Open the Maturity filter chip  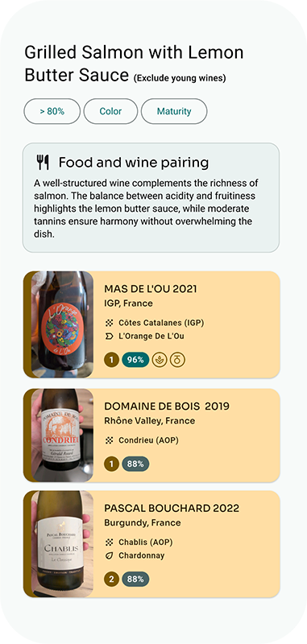pyautogui.click(x=174, y=111)
